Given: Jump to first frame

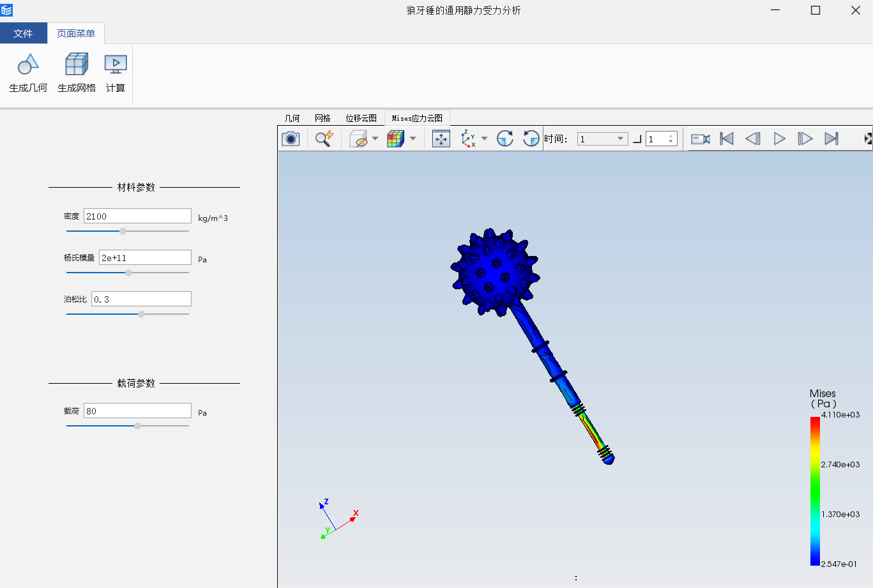Looking at the screenshot, I should pyautogui.click(x=727, y=139).
